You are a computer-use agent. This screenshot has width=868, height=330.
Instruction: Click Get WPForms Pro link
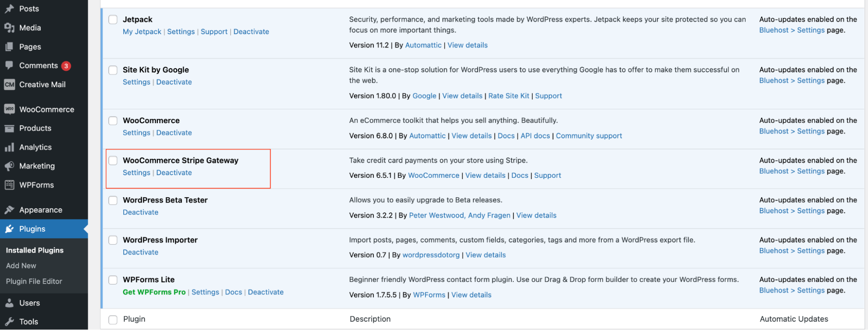[154, 292]
